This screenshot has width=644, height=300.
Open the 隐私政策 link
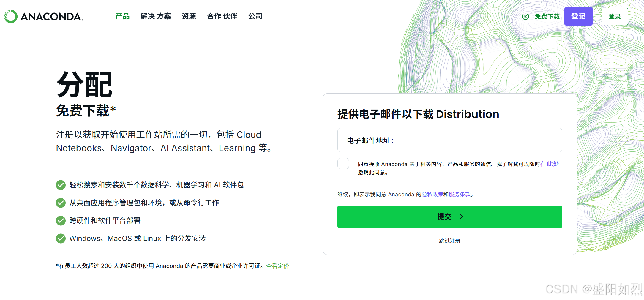432,194
